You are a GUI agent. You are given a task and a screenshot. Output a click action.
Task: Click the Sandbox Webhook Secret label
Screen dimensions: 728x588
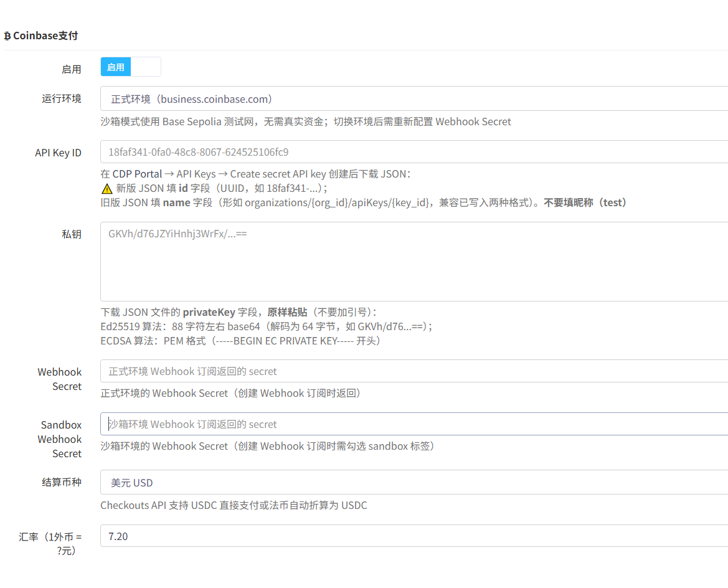pos(59,439)
